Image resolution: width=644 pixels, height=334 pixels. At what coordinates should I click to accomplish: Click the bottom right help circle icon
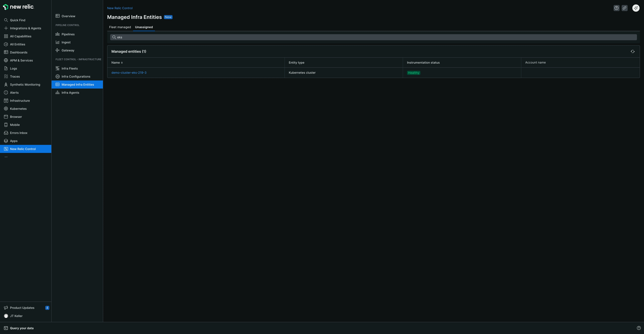pyautogui.click(x=638, y=328)
